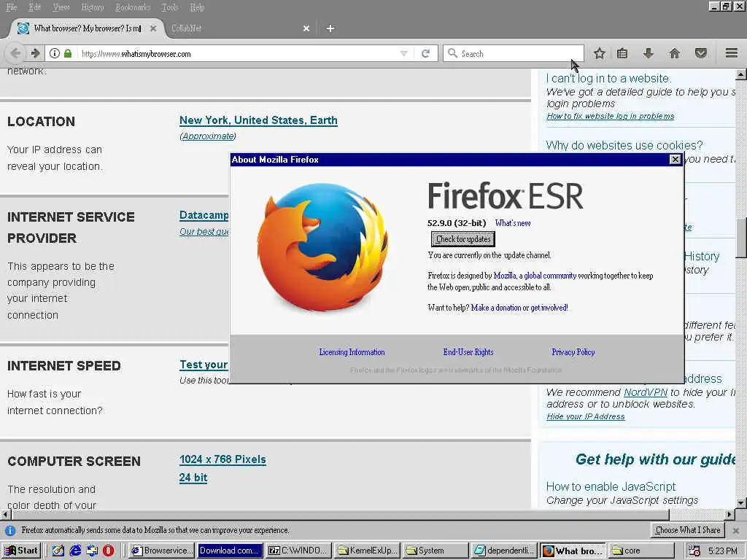This screenshot has height=560, width=747.
Task: Go to Home page icon
Action: (675, 53)
